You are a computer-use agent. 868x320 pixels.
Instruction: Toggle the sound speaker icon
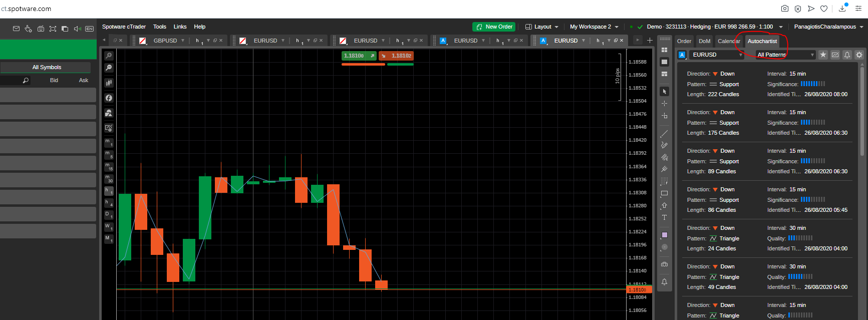coord(77,29)
